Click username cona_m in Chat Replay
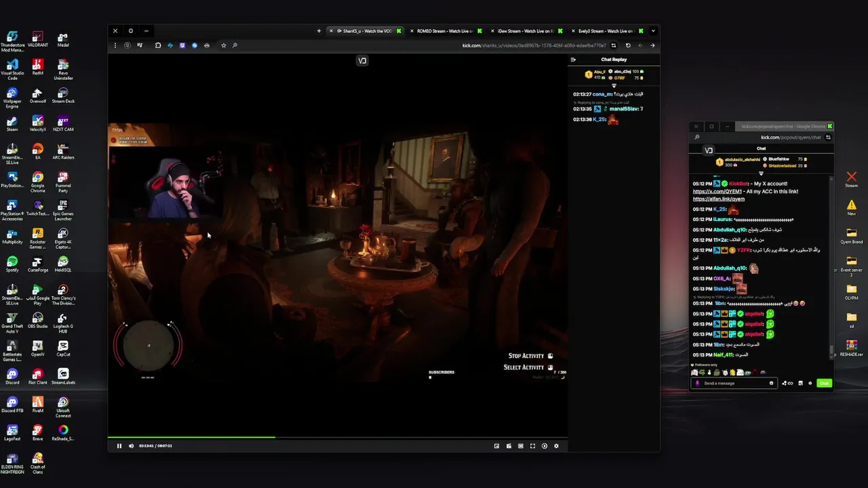This screenshot has width=868, height=488. tap(602, 94)
